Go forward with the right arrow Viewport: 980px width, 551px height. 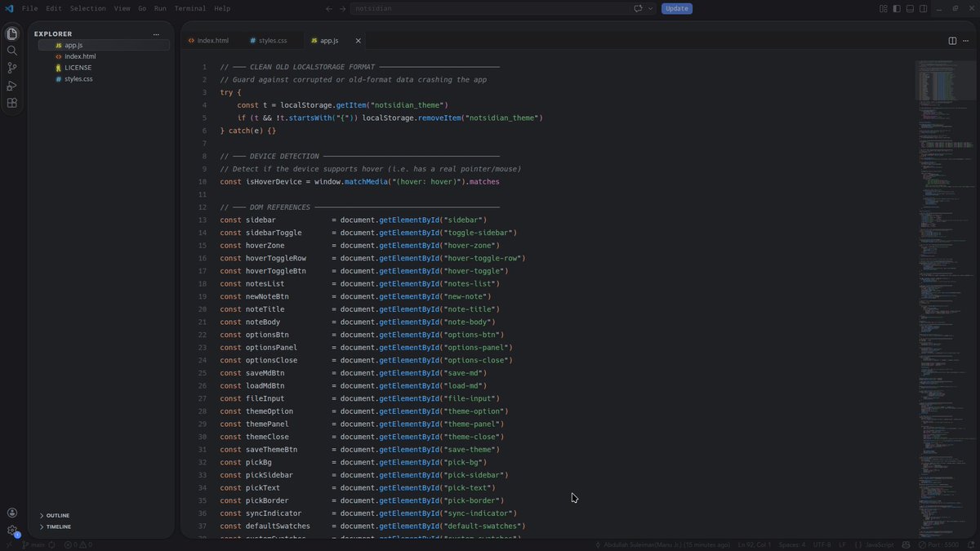click(342, 8)
